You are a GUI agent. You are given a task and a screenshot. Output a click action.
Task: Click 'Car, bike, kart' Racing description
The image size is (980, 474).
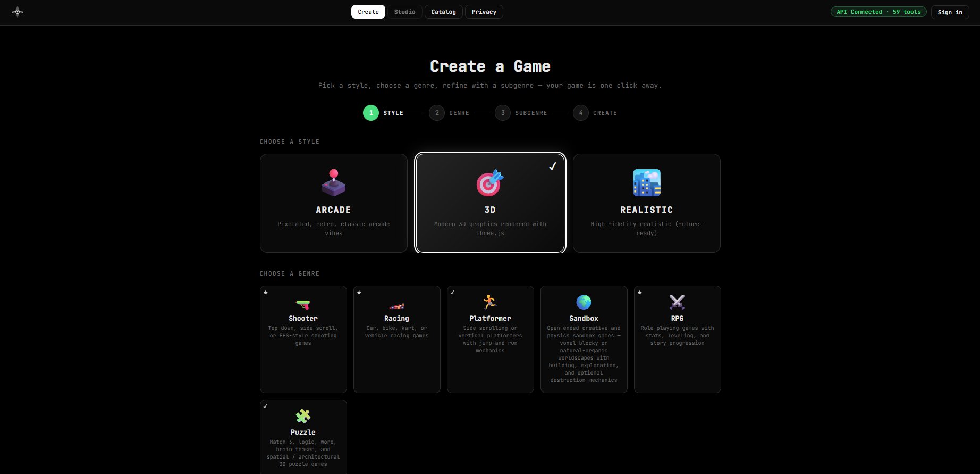pyautogui.click(x=397, y=332)
